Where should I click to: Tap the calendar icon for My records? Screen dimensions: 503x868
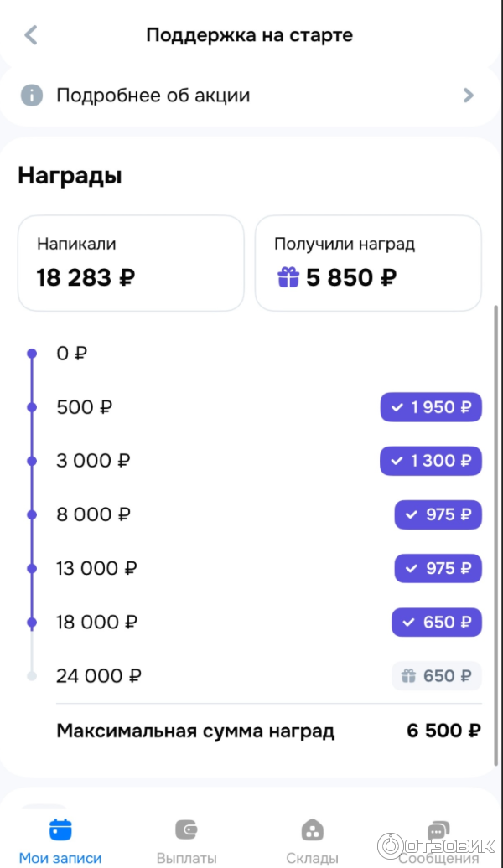tap(60, 829)
